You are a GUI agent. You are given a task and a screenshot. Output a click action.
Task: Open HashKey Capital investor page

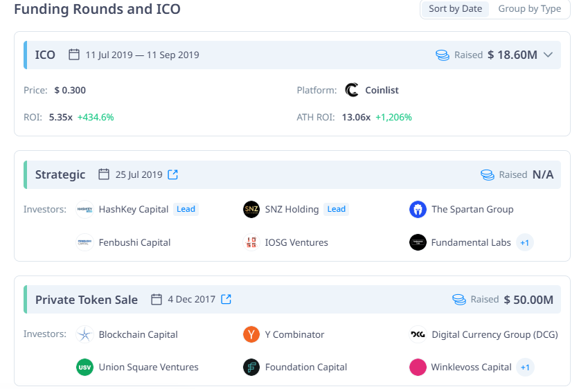coord(134,209)
